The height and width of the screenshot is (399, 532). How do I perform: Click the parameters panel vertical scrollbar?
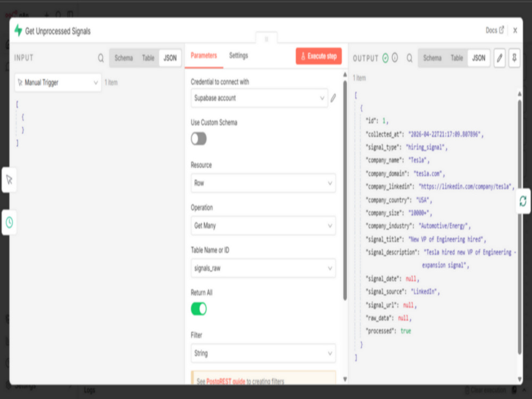345,190
